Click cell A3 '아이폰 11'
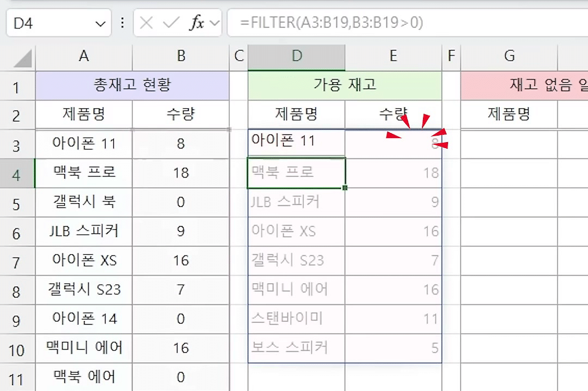The width and height of the screenshot is (588, 391). pyautogui.click(x=84, y=144)
